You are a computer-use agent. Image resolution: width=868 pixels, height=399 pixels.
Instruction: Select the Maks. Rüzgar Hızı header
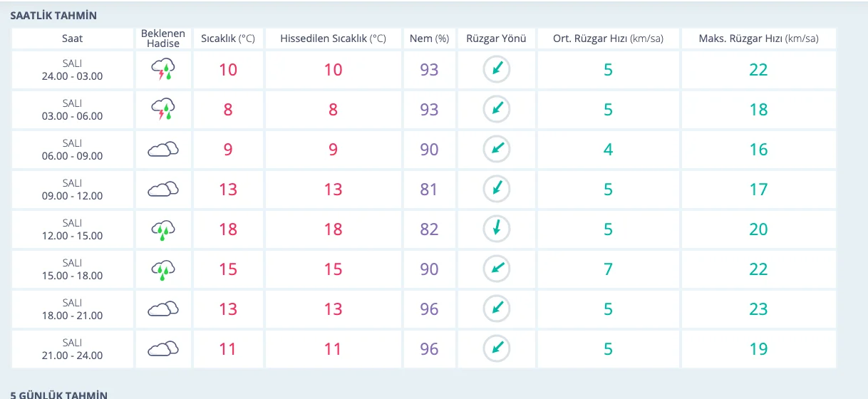click(759, 38)
